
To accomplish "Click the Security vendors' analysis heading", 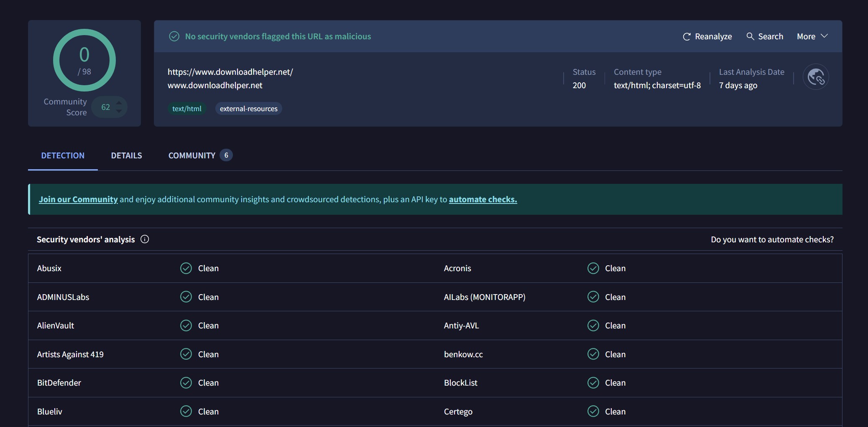I will coord(86,239).
